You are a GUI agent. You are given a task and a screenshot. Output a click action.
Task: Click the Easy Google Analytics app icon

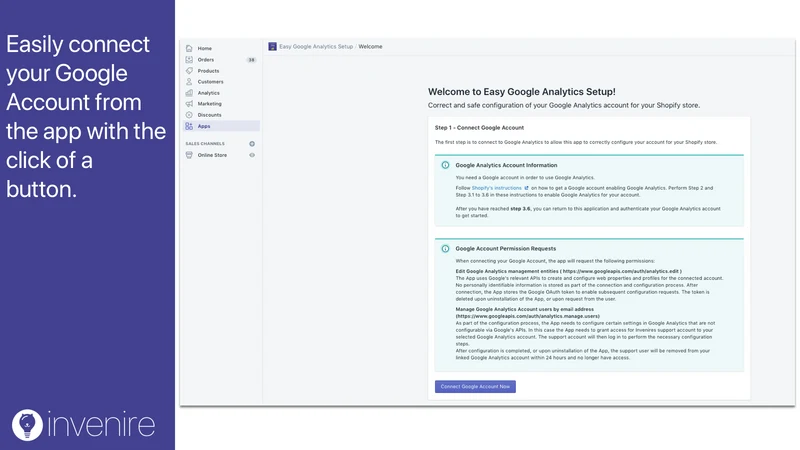coord(272,46)
